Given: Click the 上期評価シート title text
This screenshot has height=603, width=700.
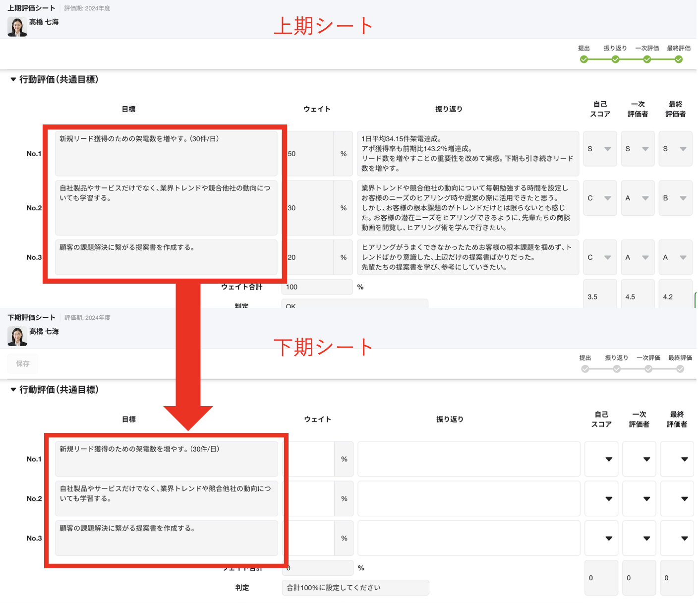Looking at the screenshot, I should (31, 8).
